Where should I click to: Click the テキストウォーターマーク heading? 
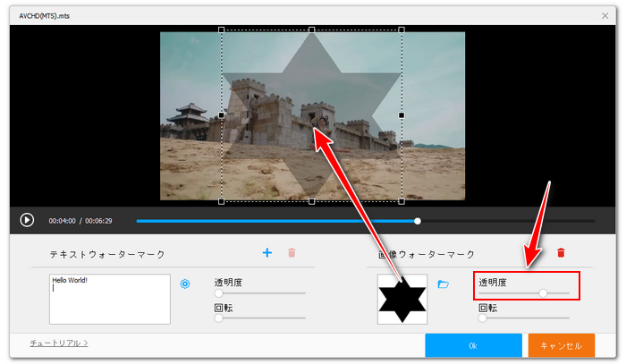[x=107, y=254]
